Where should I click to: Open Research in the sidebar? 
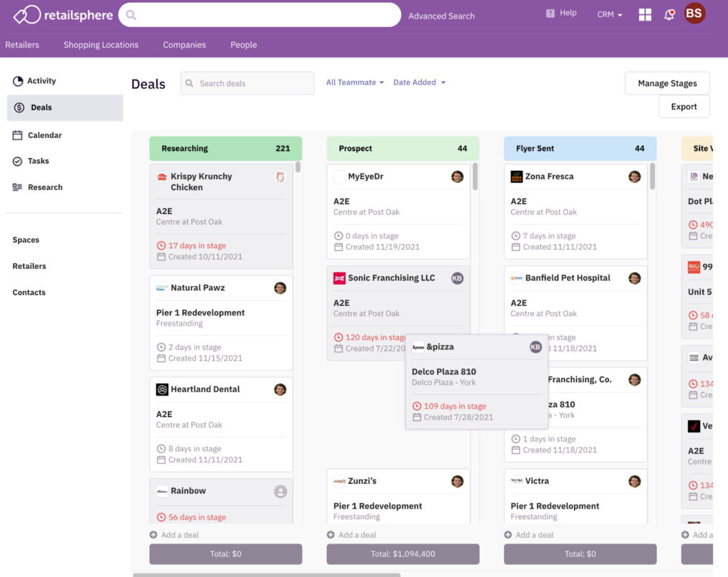[x=38, y=187]
